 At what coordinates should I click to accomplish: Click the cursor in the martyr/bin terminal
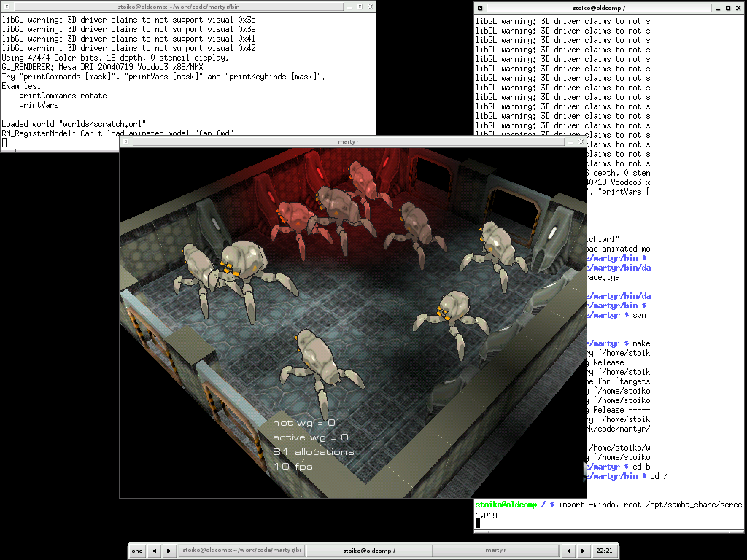[4, 142]
